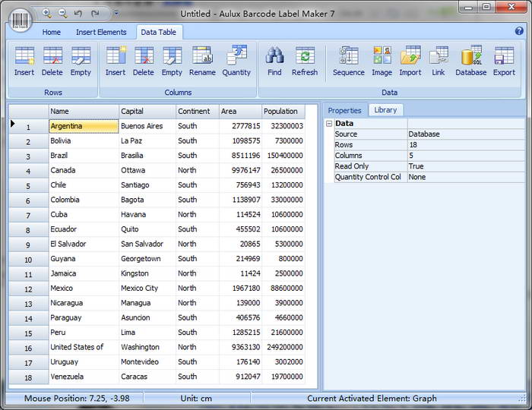Click the Name column header

coord(84,112)
